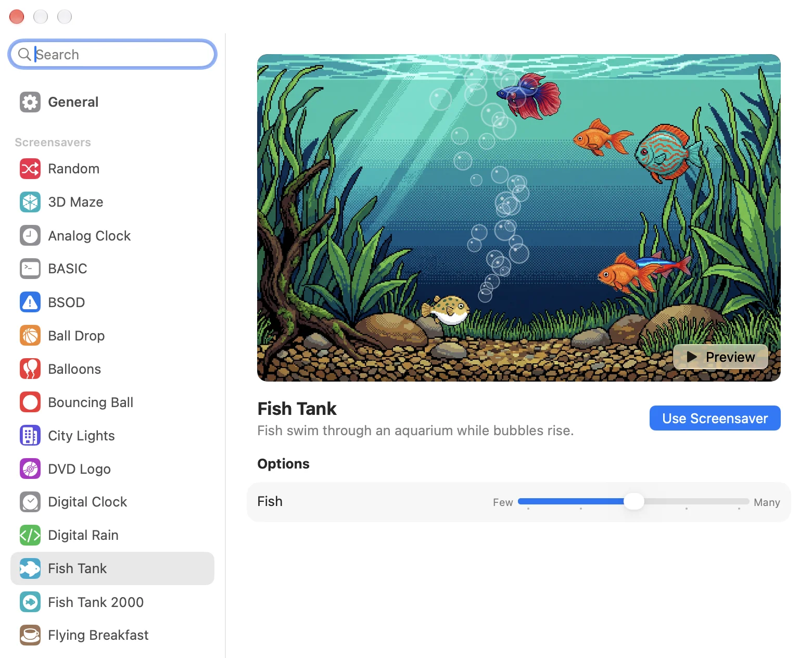The image size is (812, 658).
Task: Select the BSOD label text
Action: pyautogui.click(x=66, y=302)
